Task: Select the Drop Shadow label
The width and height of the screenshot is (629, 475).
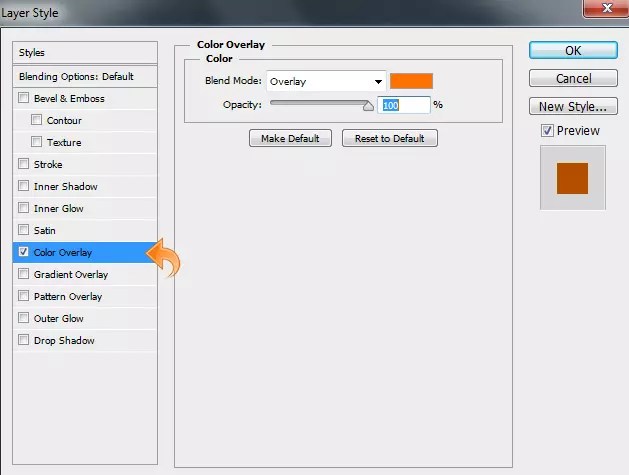Action: point(64,341)
